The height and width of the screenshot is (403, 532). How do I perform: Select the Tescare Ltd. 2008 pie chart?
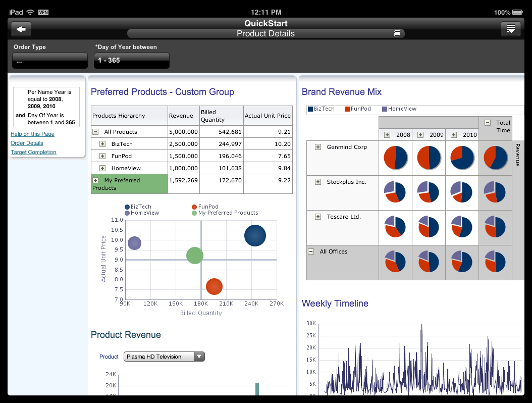click(x=395, y=227)
